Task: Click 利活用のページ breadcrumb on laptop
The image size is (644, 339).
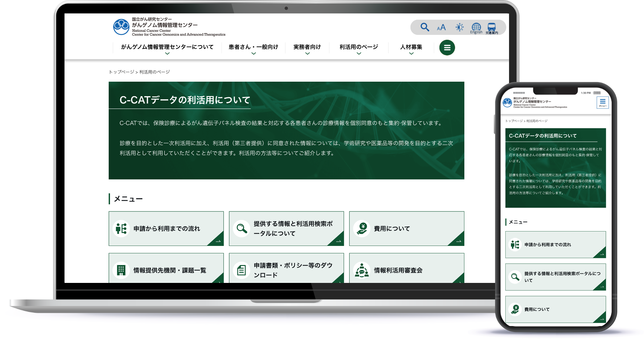Action: (154, 72)
